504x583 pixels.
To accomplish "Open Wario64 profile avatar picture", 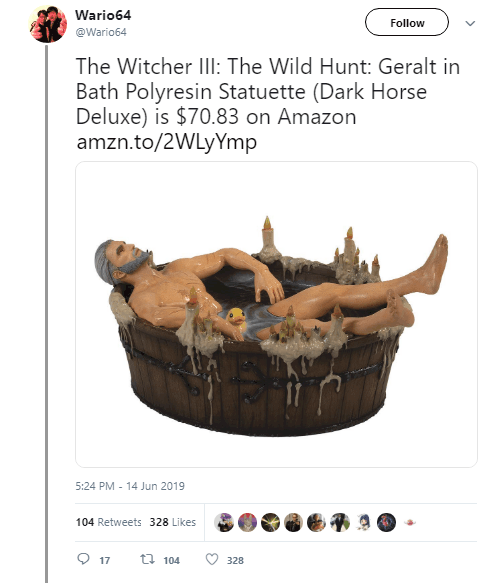I will click(48, 24).
